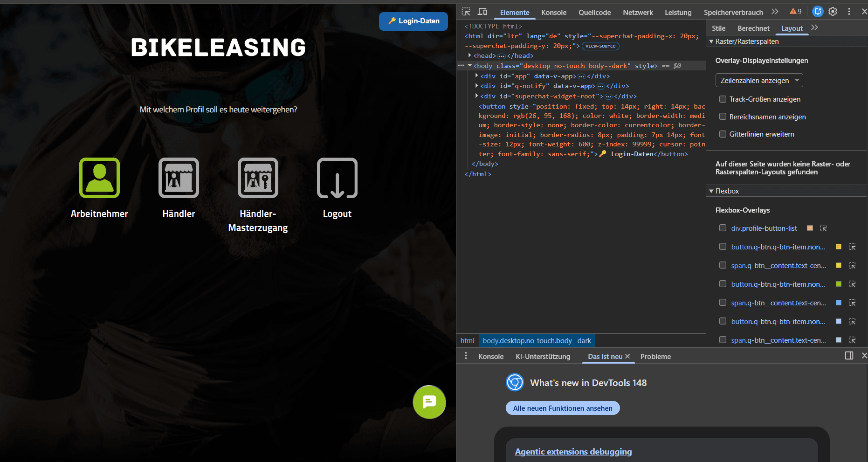Open the Berechnet sidebar tab
868x462 pixels.
point(753,28)
